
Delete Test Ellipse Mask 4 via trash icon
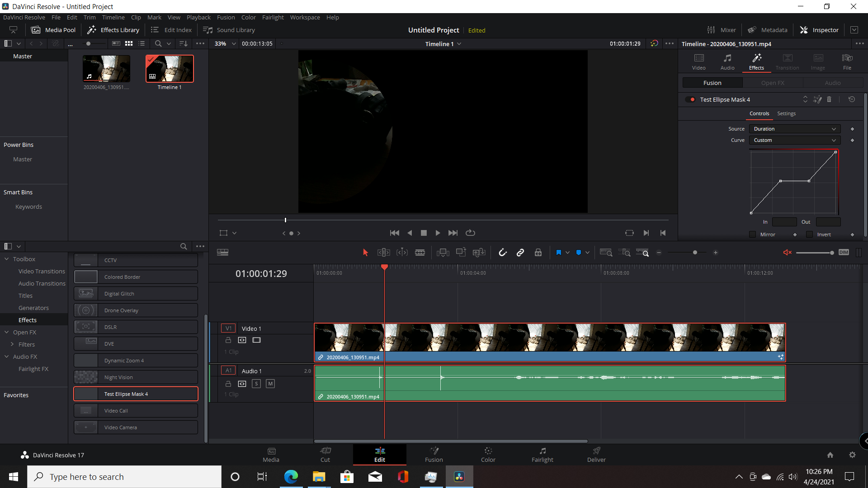tap(829, 99)
